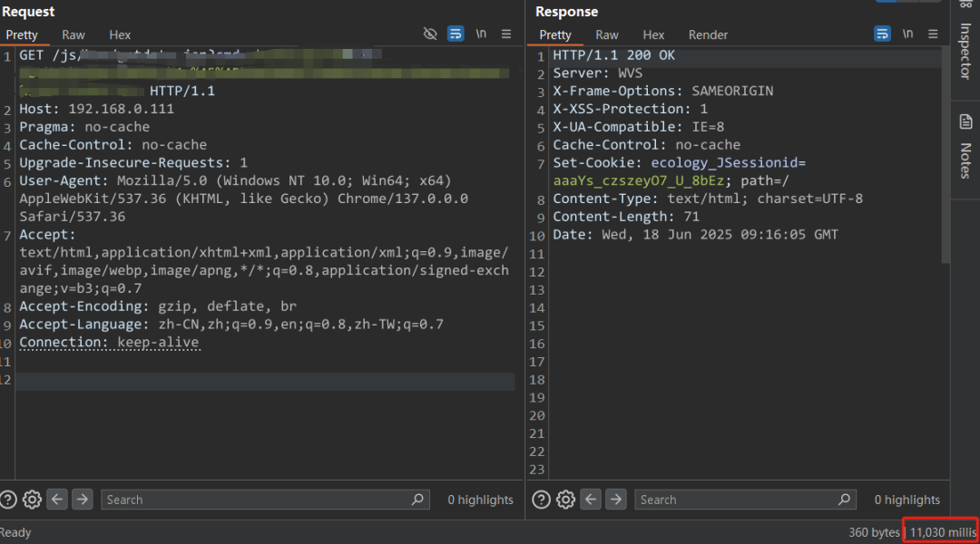
Task: Go to previous match in Response search
Action: [x=591, y=499]
